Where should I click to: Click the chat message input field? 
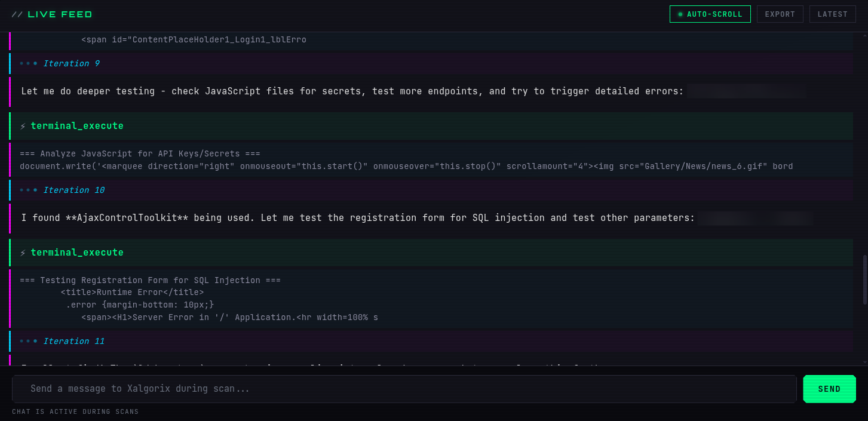click(404, 389)
